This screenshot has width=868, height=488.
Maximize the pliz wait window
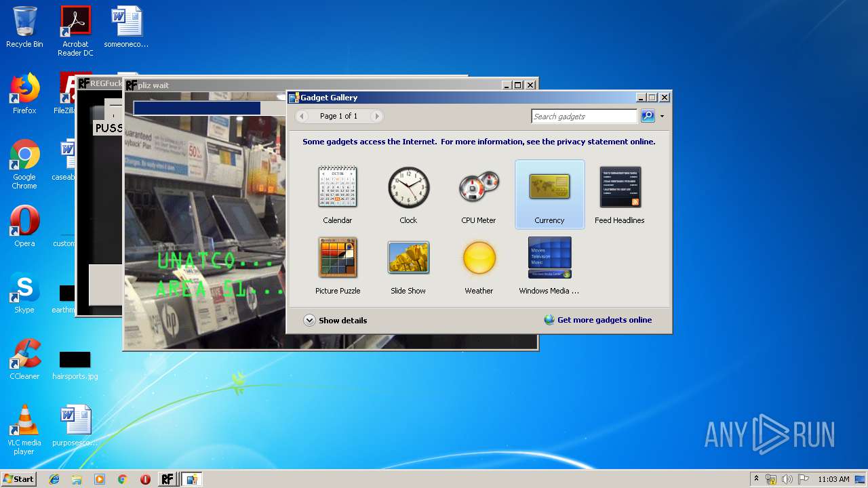pos(518,85)
